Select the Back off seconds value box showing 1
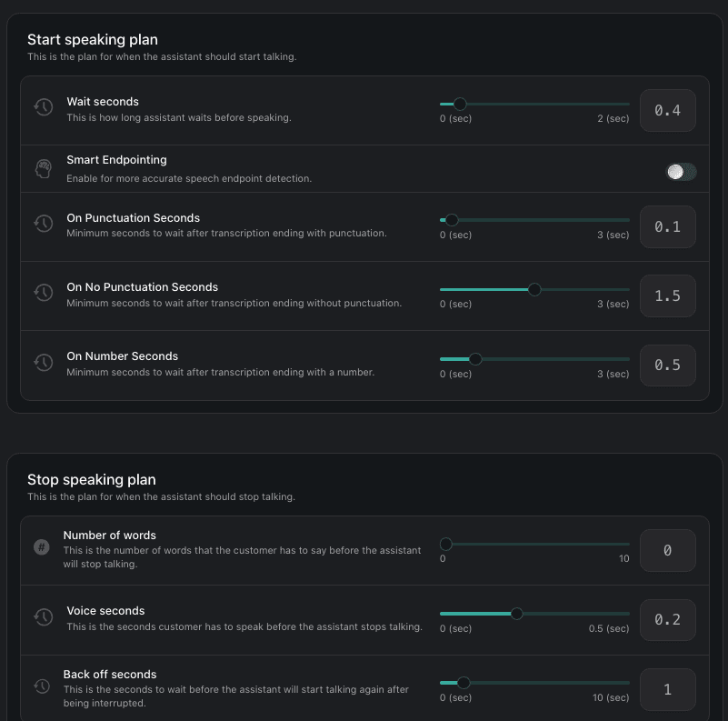The height and width of the screenshot is (721, 728). (668, 689)
